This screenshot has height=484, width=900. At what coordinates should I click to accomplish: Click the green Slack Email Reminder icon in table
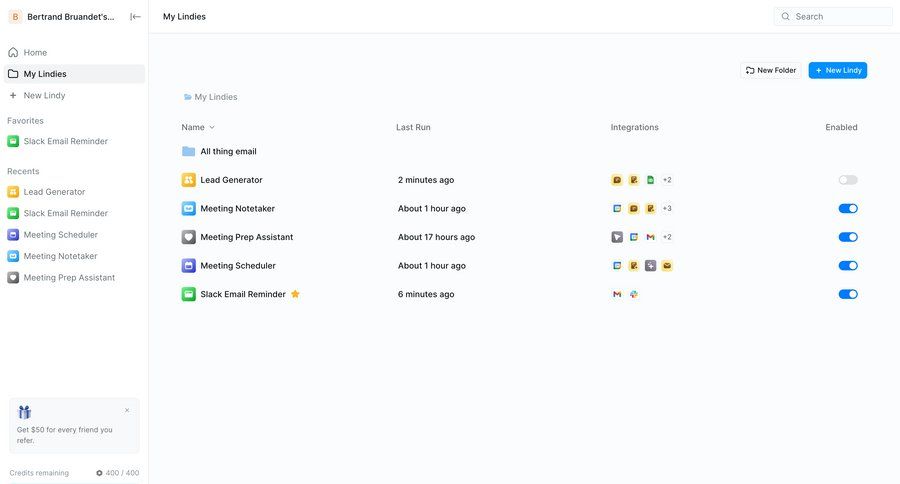pyautogui.click(x=188, y=294)
